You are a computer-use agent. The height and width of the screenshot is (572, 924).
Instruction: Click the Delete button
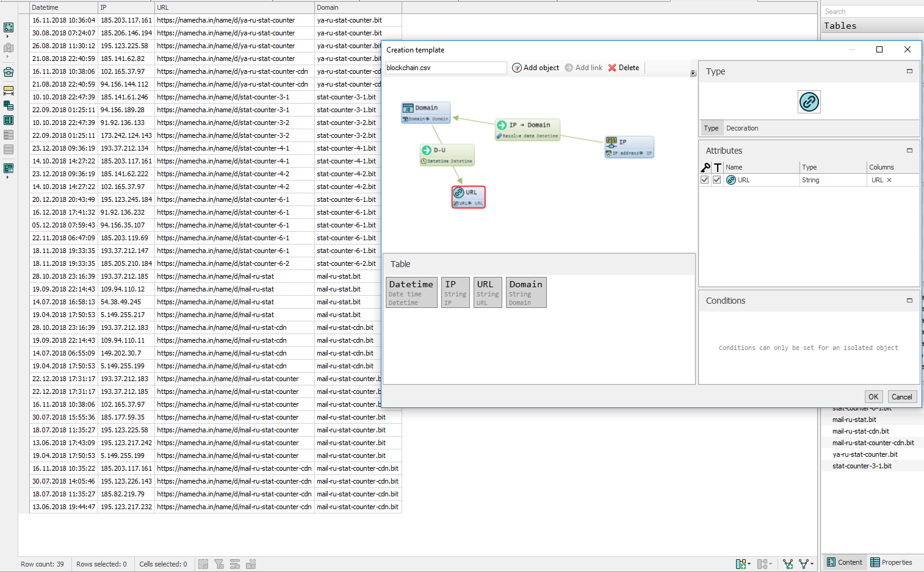624,68
